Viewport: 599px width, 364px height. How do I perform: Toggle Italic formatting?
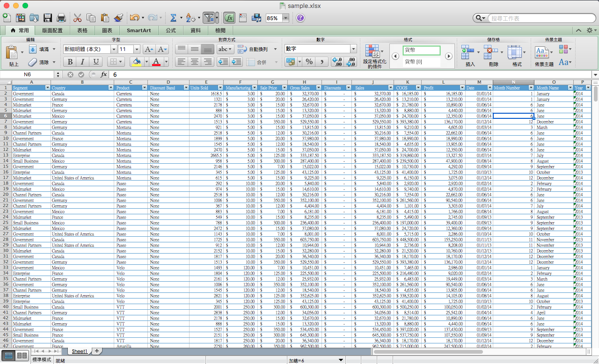click(83, 62)
